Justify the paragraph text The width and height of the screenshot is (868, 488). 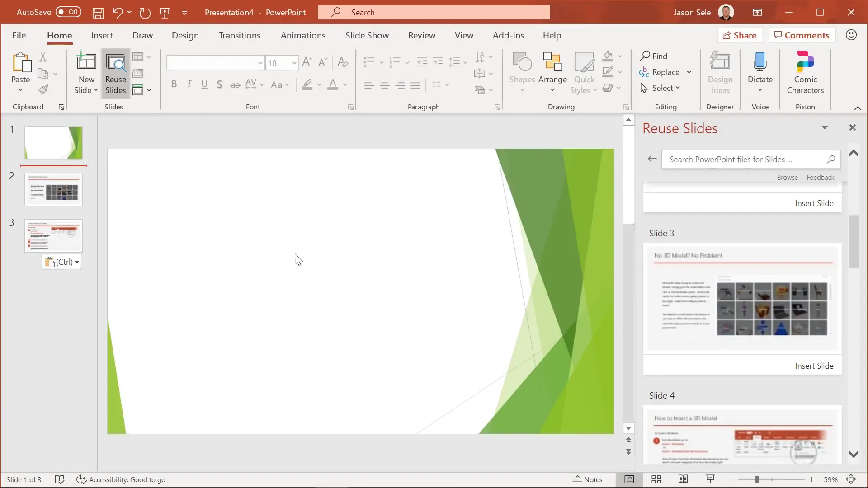tap(415, 84)
